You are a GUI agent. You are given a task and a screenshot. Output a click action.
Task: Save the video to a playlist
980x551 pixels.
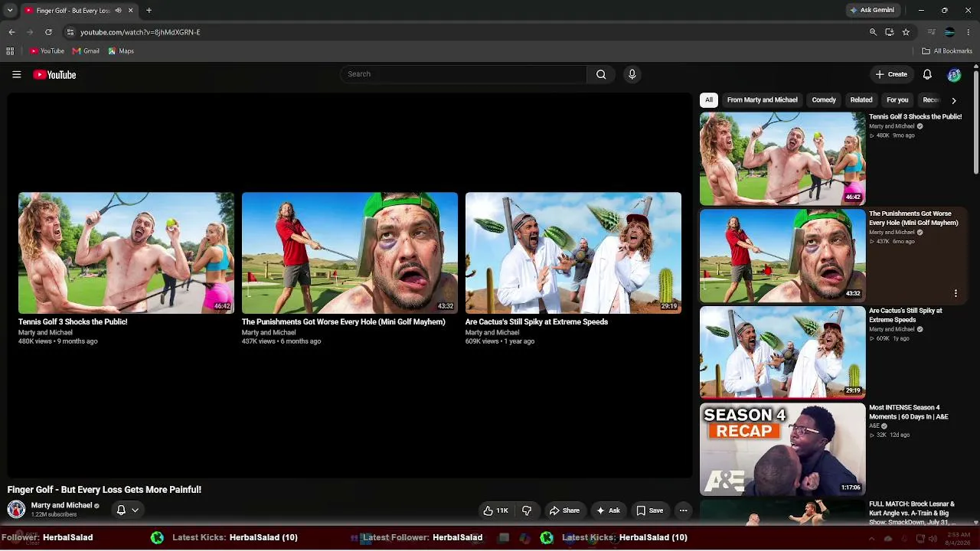point(650,510)
